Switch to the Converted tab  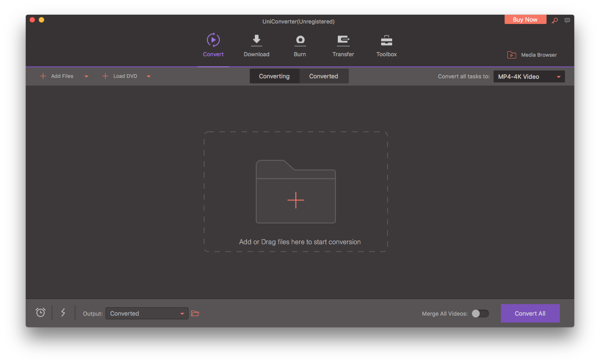point(324,76)
